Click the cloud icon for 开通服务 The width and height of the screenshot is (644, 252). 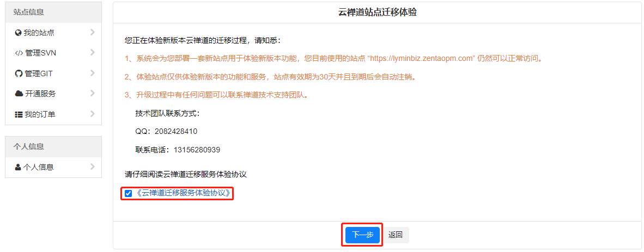(x=19, y=94)
